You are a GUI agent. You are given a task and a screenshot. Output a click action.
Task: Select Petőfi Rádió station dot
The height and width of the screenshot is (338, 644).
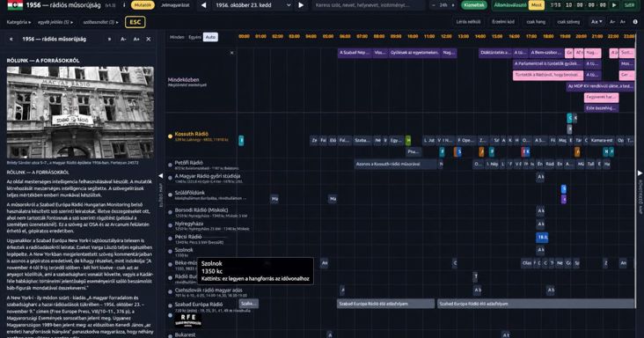click(170, 165)
